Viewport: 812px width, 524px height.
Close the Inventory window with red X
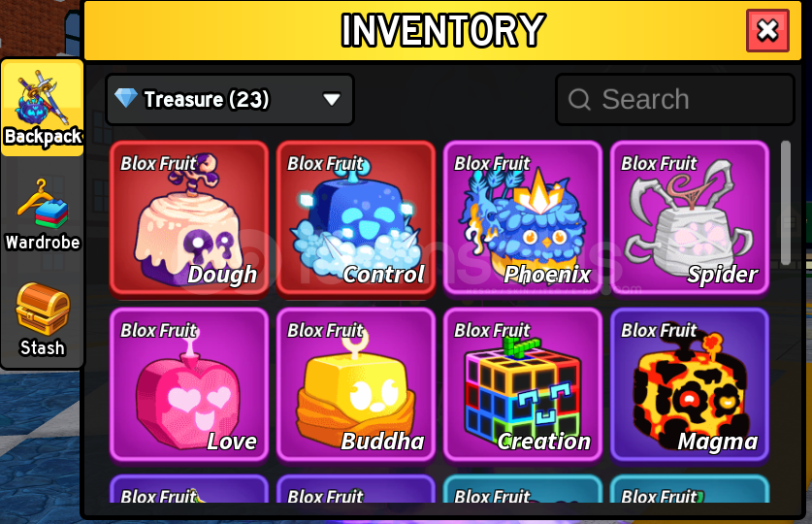click(x=767, y=30)
